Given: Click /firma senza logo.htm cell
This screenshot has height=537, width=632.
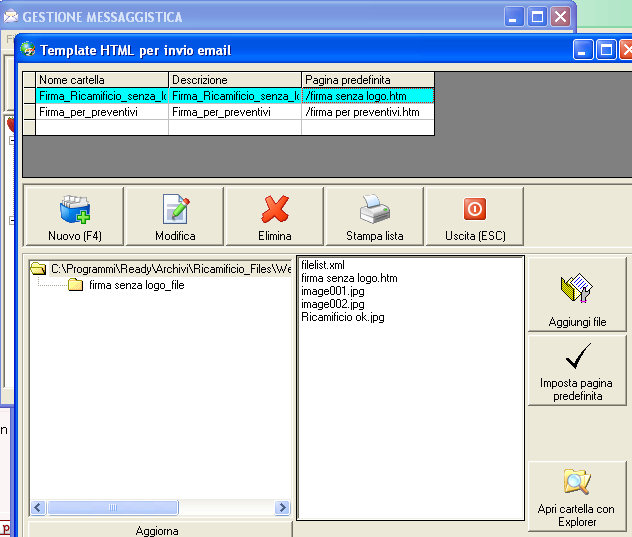Looking at the screenshot, I should (368, 96).
